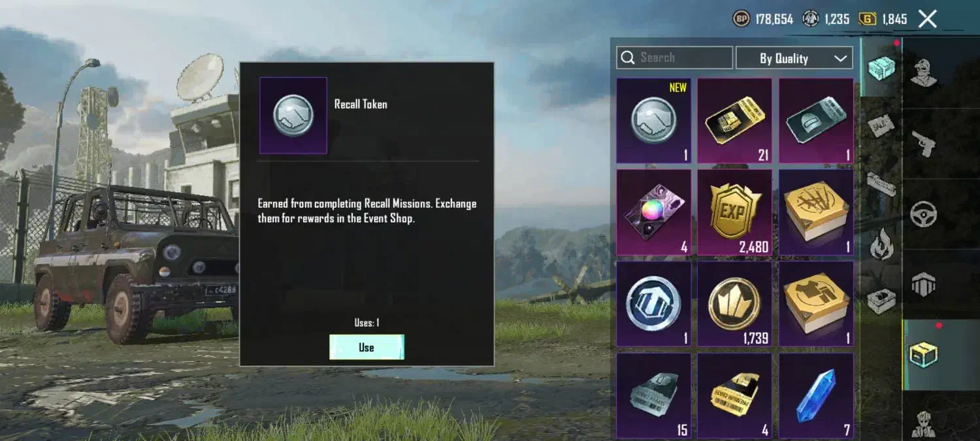This screenshot has height=441, width=980.
Task: Use the Recall Token
Action: tap(367, 347)
